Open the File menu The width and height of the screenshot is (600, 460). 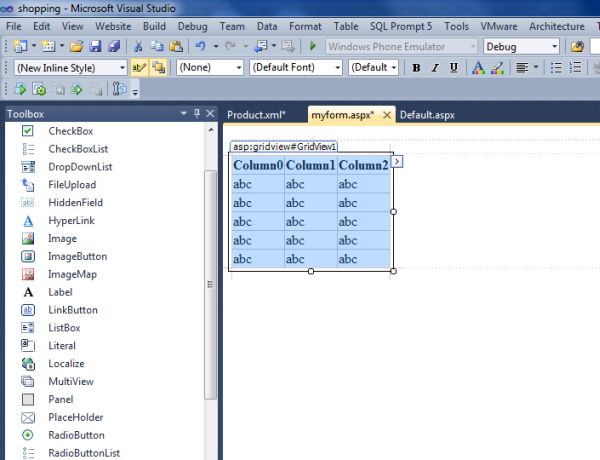[14, 26]
